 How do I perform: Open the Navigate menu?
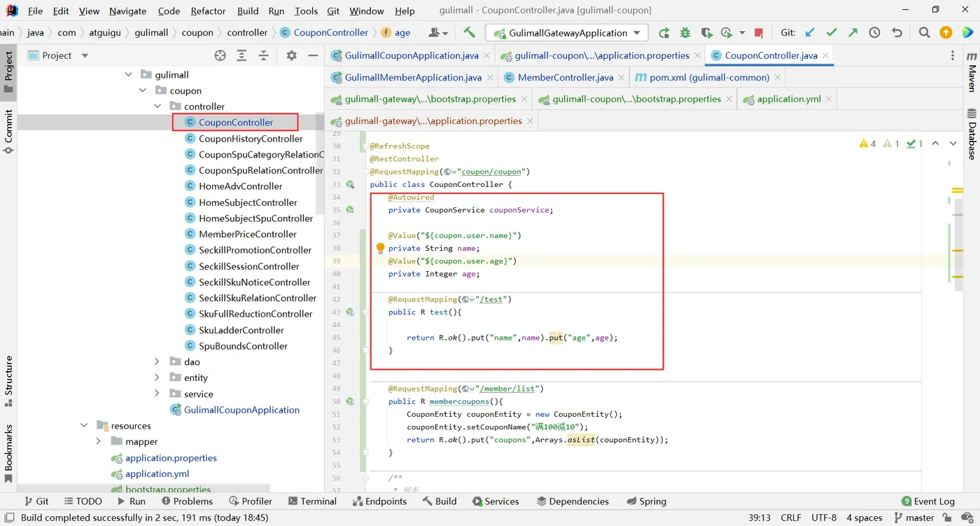tap(127, 11)
